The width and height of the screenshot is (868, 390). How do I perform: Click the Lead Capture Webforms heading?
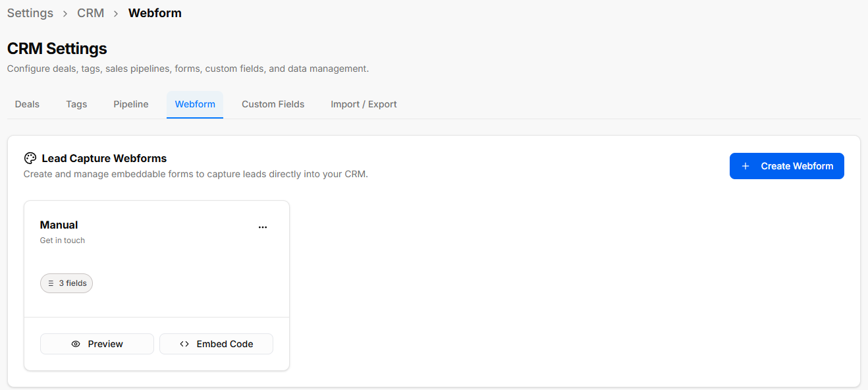[104, 158]
